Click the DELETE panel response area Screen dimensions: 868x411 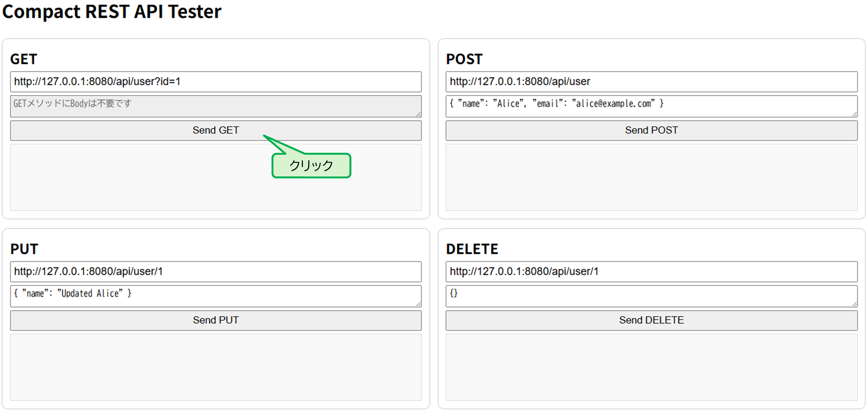pyautogui.click(x=652, y=366)
